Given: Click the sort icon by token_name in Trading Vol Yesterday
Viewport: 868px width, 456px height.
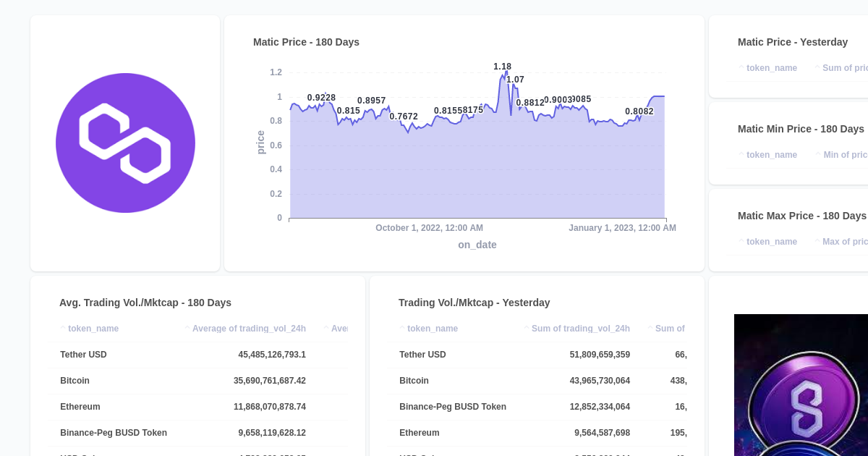Looking at the screenshot, I should point(402,328).
